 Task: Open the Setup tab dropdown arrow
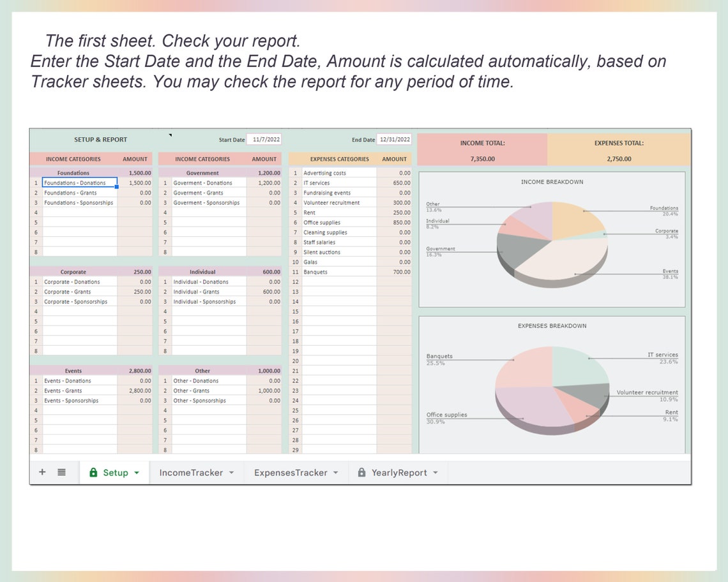(137, 473)
